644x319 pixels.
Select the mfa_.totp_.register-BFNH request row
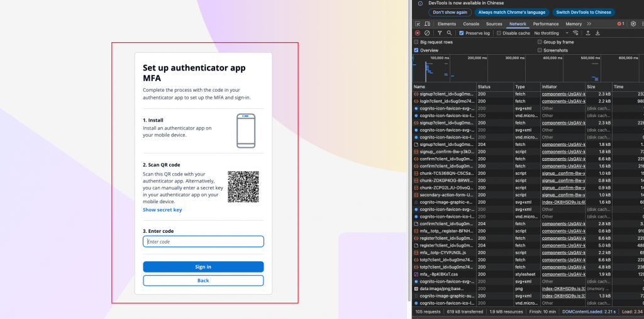[528, 231]
